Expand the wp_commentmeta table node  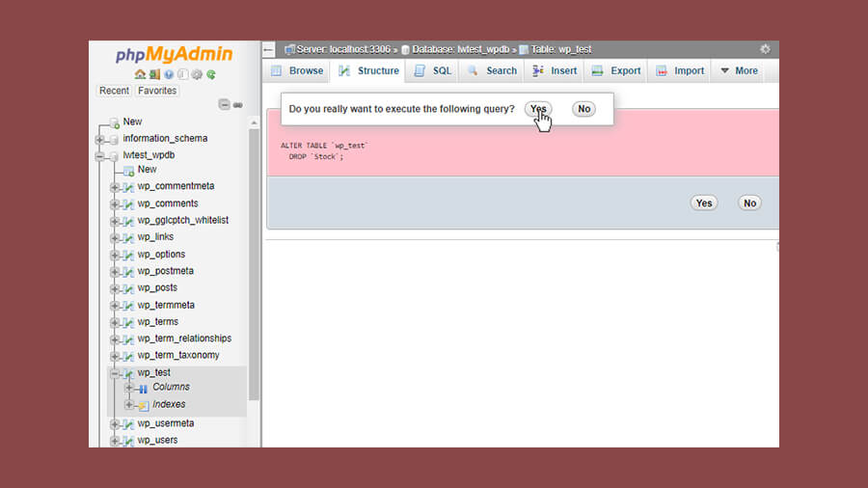coord(115,187)
